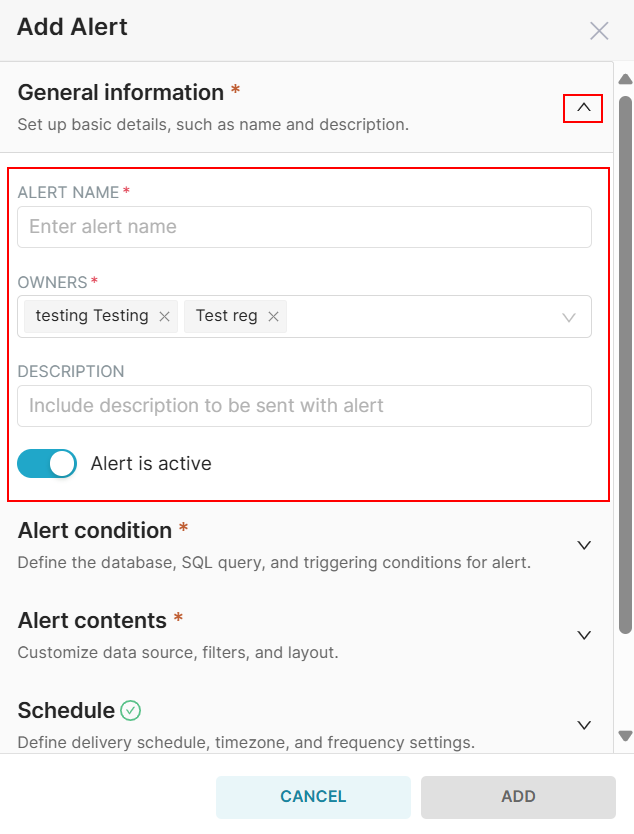Remove the Test reg owner tag
Image resolution: width=634 pixels, height=834 pixels.
coord(273,317)
